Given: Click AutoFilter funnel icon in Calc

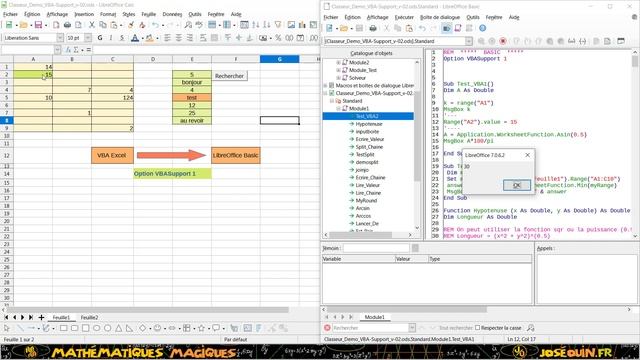Looking at the screenshot, I should pos(278,25).
